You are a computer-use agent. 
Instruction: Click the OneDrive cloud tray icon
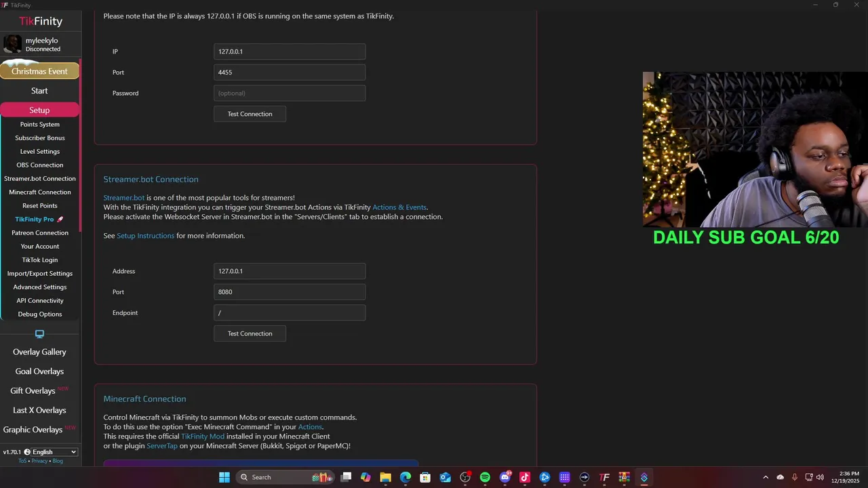780,477
